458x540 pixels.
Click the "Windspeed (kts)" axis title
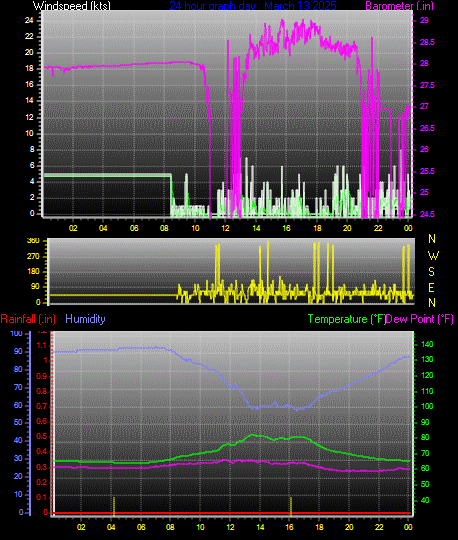[72, 6]
